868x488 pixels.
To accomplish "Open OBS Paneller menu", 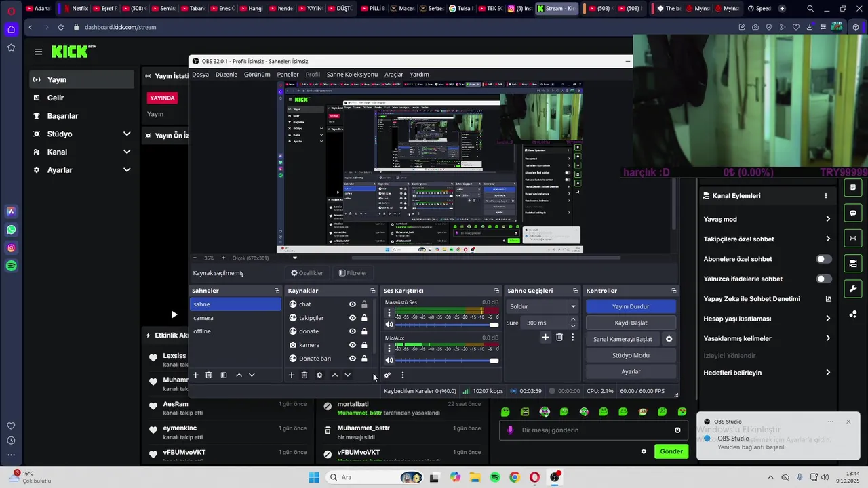I will [x=288, y=75].
